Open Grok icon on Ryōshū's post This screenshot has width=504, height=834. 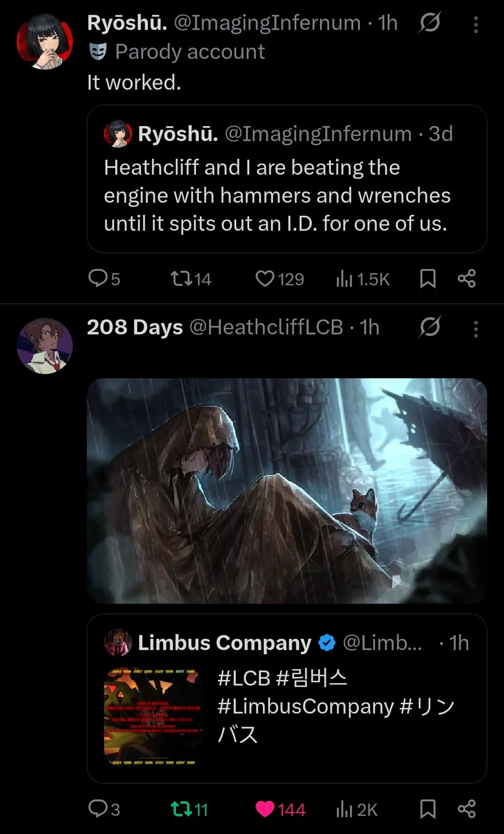pos(430,22)
